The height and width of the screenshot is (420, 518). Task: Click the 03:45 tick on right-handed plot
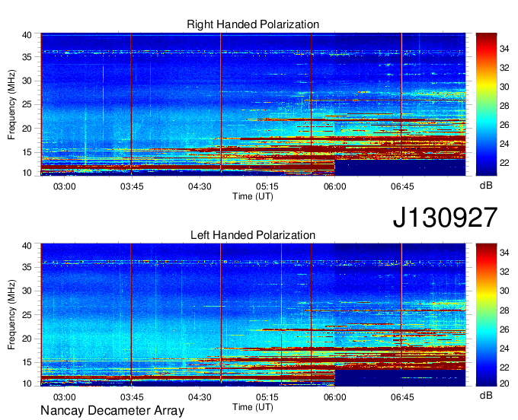pyautogui.click(x=132, y=186)
